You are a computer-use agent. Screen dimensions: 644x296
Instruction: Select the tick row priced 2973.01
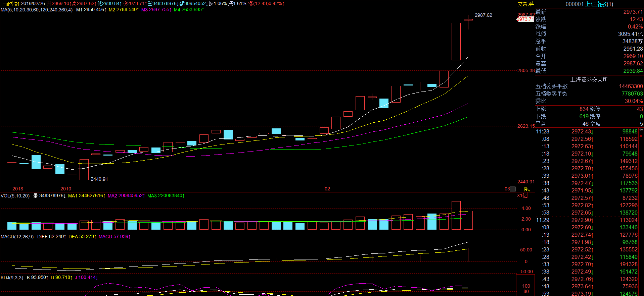pos(587,176)
